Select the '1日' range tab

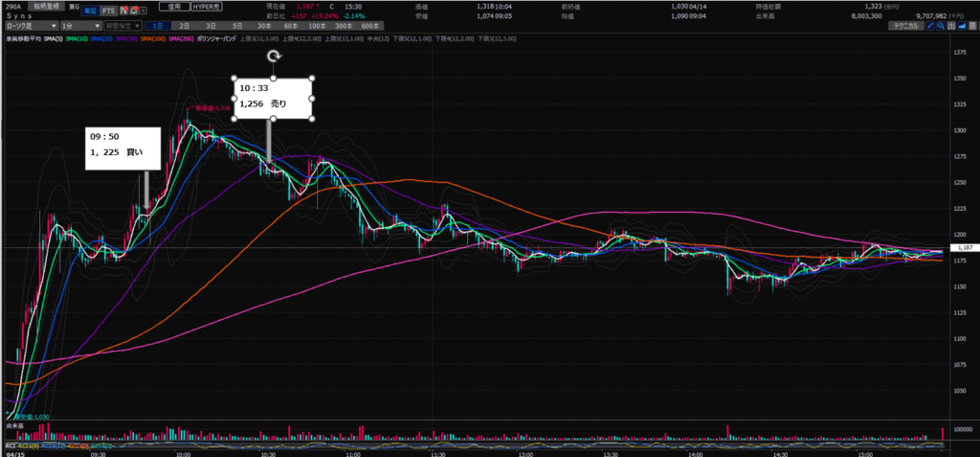pos(158,26)
